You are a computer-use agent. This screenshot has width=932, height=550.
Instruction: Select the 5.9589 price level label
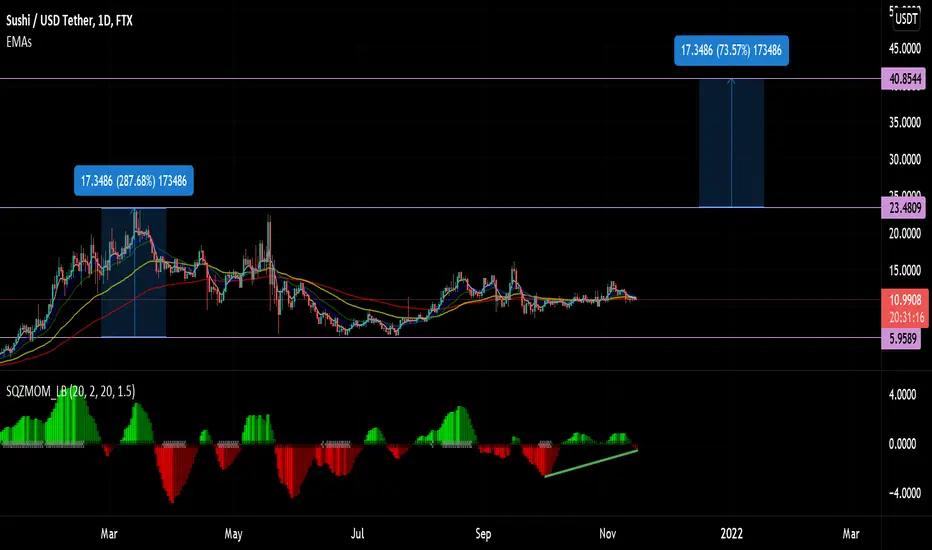click(x=901, y=339)
